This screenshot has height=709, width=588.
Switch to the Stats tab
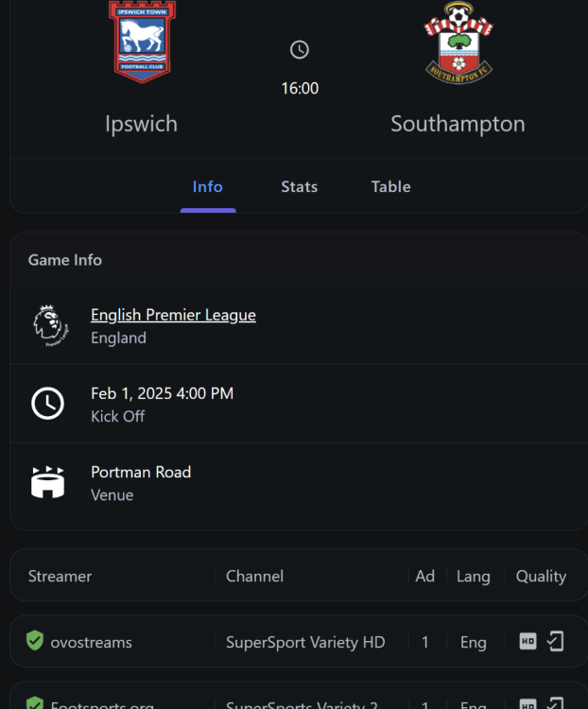[299, 186]
